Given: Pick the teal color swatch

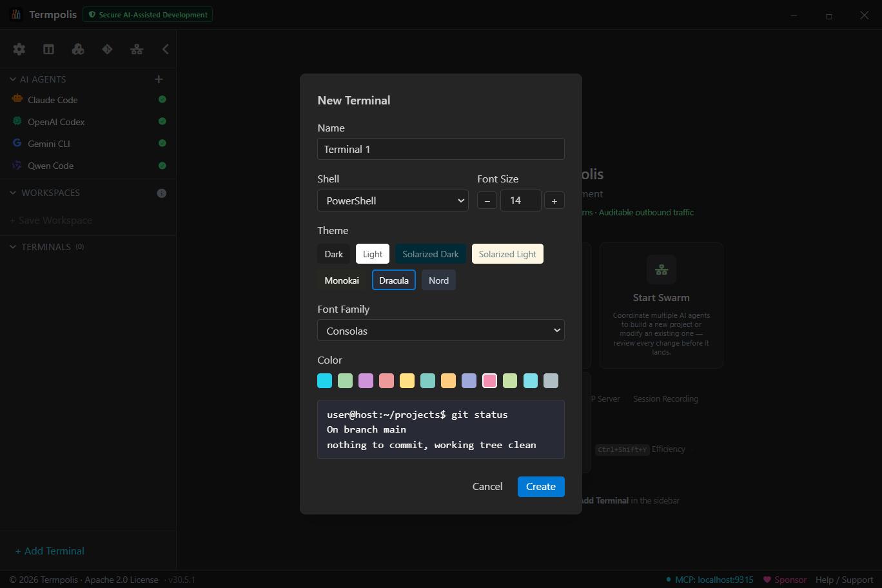Looking at the screenshot, I should pyautogui.click(x=428, y=380).
